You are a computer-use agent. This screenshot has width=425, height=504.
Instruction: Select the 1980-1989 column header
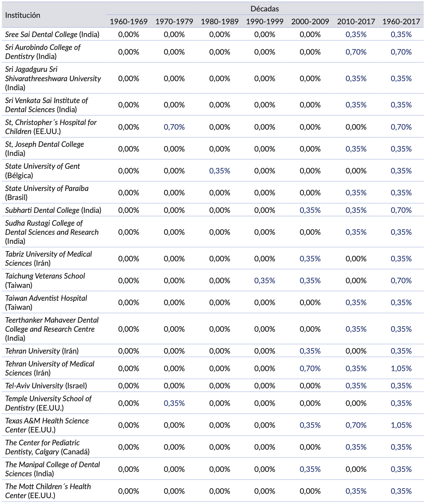coord(220,22)
